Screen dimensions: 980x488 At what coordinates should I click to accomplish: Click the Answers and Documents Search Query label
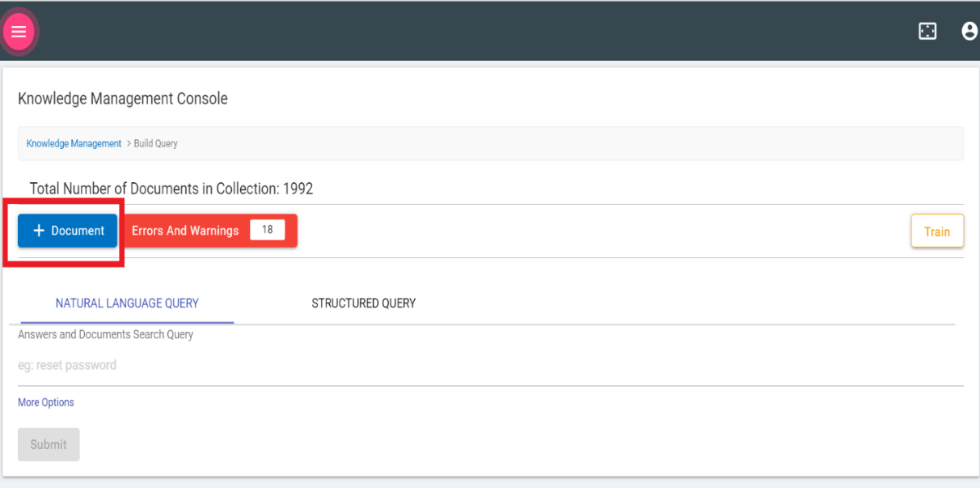pos(105,334)
